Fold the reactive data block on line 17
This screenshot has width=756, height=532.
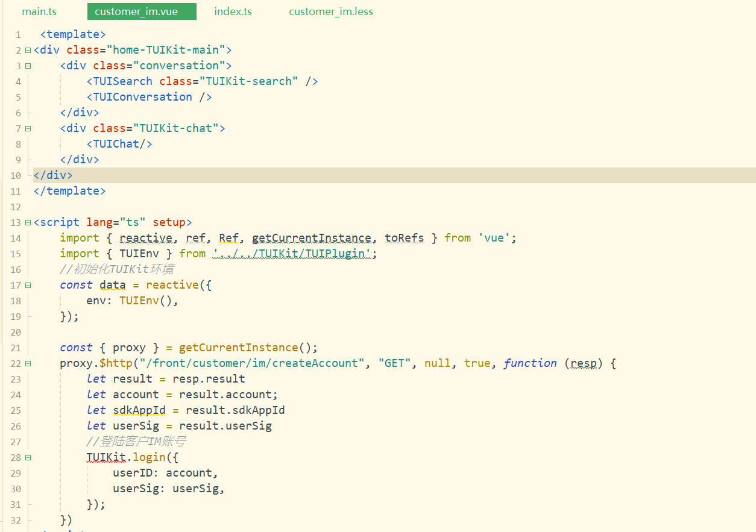(x=28, y=285)
